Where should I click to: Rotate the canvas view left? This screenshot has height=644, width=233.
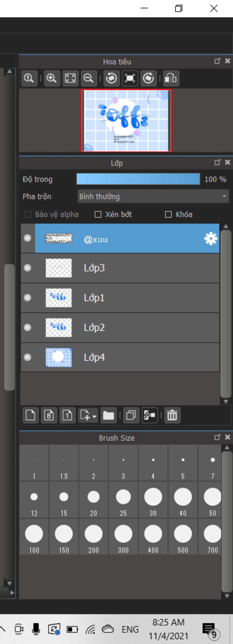pos(111,78)
